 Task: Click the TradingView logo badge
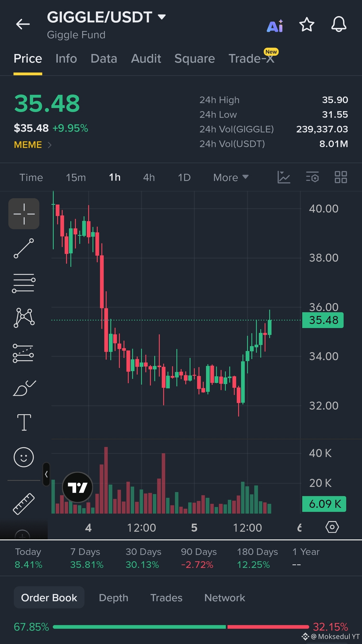[x=78, y=487]
